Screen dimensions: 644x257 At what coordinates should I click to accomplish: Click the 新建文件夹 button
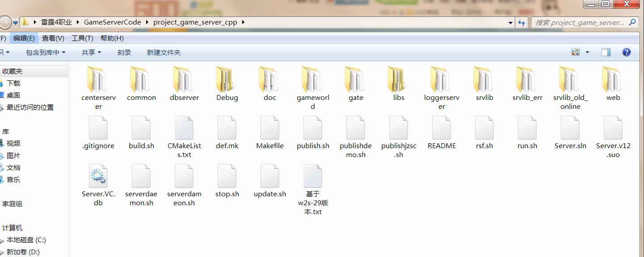[164, 52]
